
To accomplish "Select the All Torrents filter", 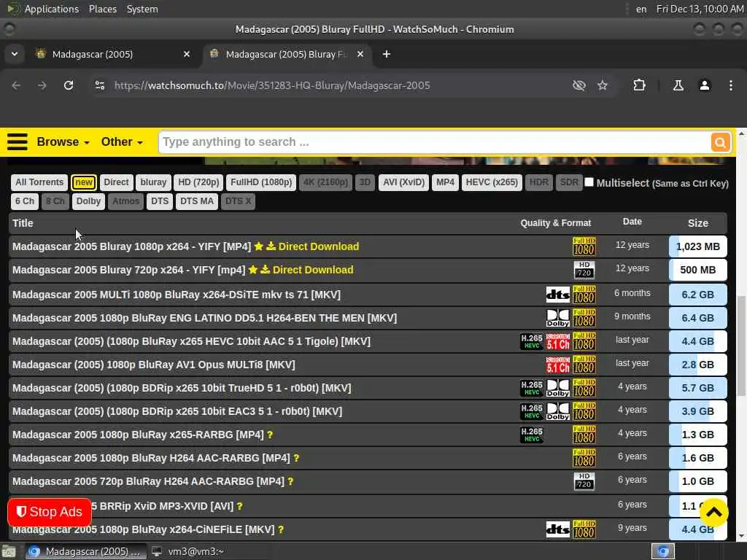I will tap(39, 182).
